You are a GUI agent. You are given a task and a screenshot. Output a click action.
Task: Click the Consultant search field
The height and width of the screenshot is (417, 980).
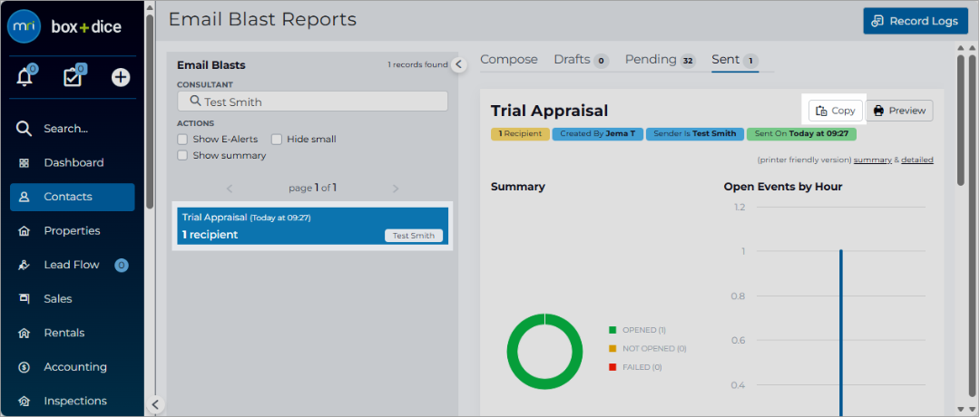[x=312, y=102]
